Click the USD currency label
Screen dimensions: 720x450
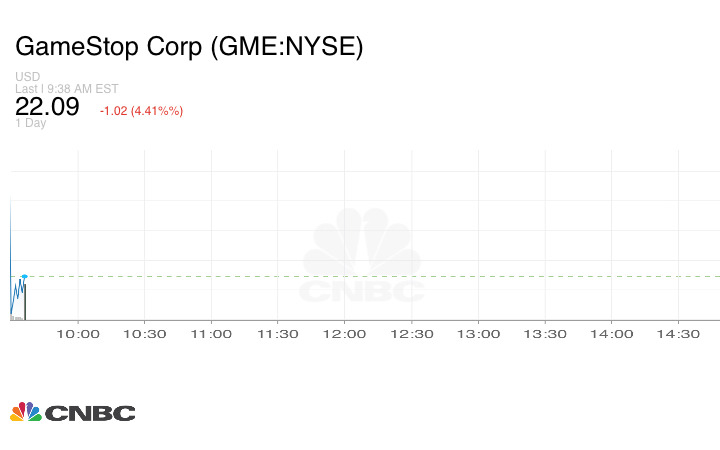(x=27, y=77)
